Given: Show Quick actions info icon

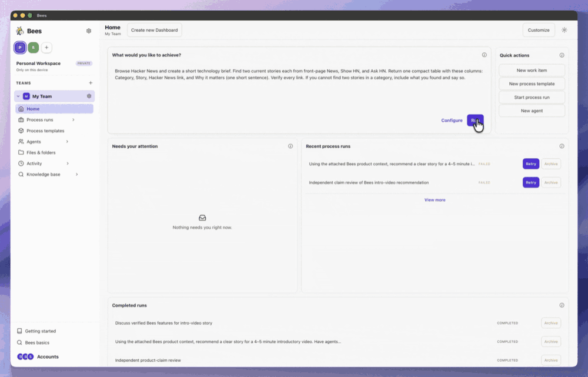Looking at the screenshot, I should coord(562,55).
